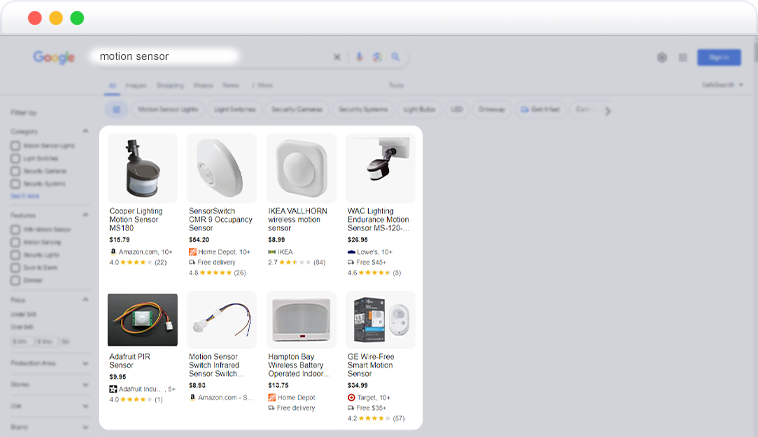Screen dimensions: 758x437
Task: Check the Motion Sensor Lights category checkbox
Action: (x=15, y=146)
